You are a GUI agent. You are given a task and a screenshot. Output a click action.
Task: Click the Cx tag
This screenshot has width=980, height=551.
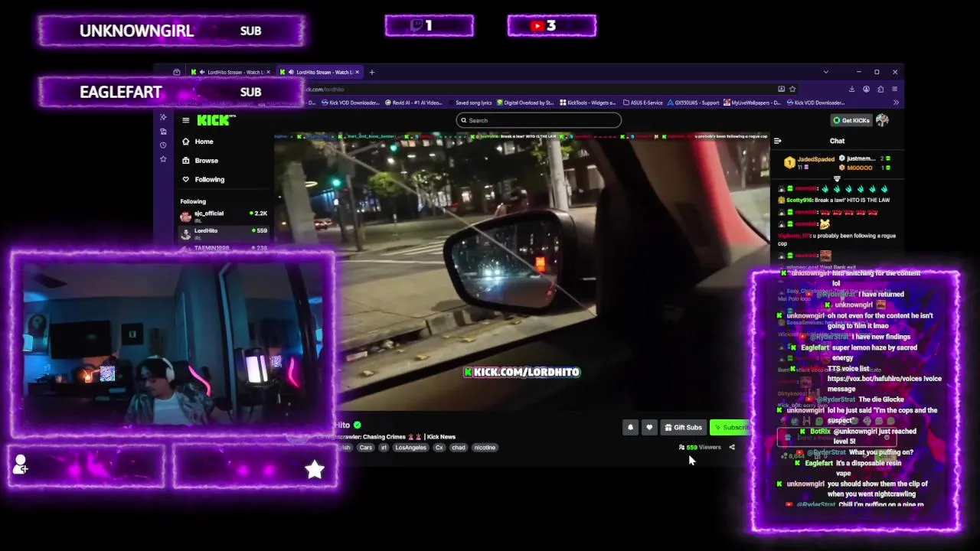pyautogui.click(x=439, y=448)
